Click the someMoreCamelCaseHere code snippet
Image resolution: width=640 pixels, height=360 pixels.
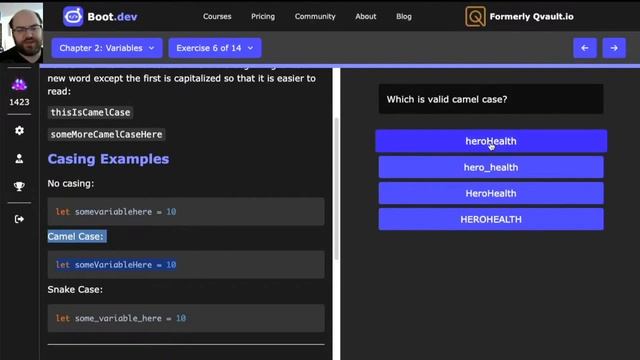tap(106, 134)
